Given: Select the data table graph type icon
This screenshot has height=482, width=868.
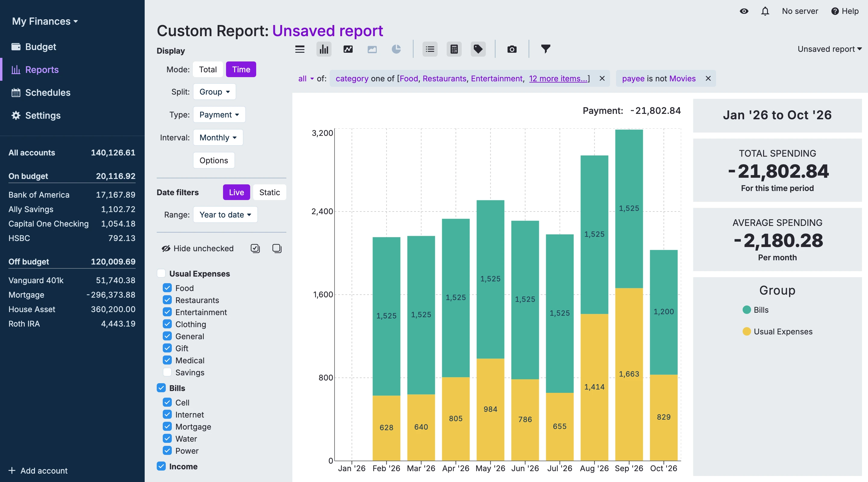Looking at the screenshot, I should coord(300,49).
